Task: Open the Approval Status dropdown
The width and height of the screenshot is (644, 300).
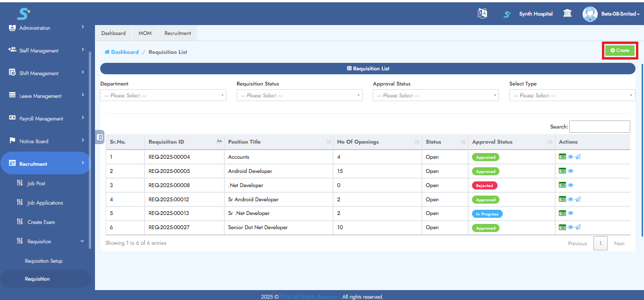Action: (x=435, y=95)
